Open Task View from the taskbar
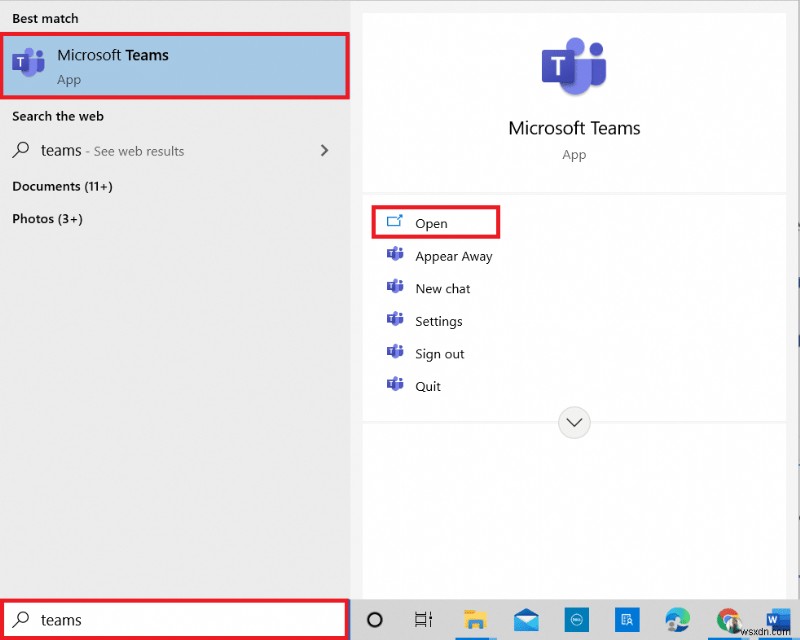800x640 pixels. [423, 620]
